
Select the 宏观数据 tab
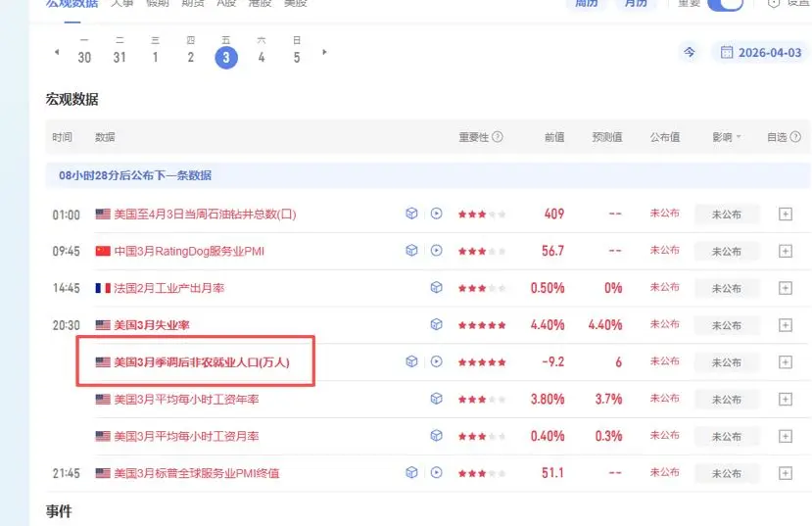tap(72, 4)
